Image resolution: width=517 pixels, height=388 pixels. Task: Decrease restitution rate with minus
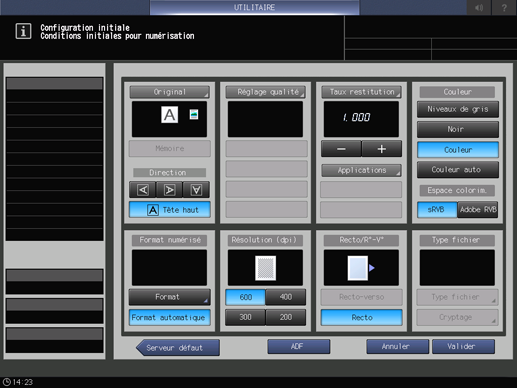tap(341, 149)
